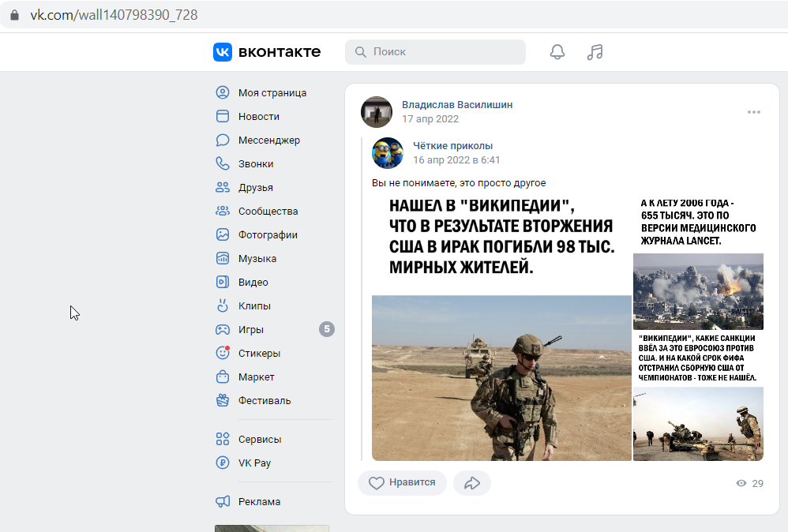This screenshot has height=532, width=788.
Task: Click the Музыка label
Action: (x=257, y=259)
